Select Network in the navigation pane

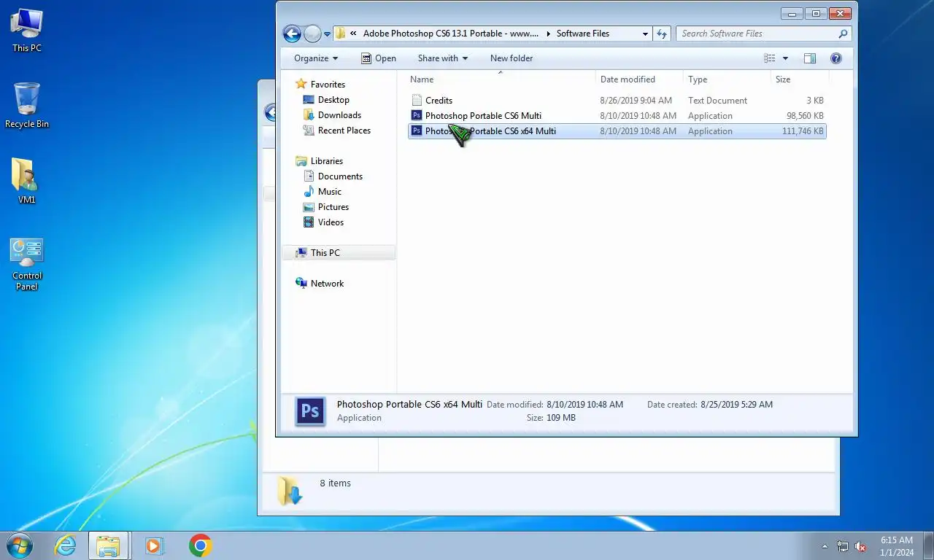(327, 284)
